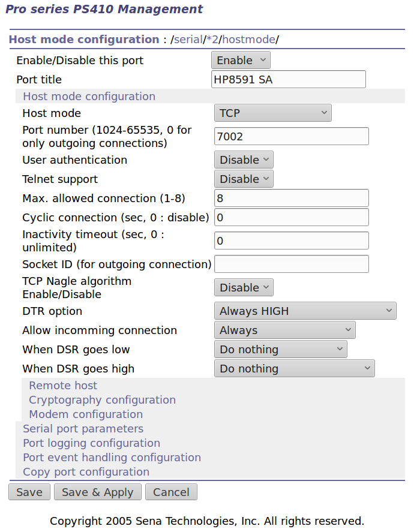Click the Save & Apply button
Screen dimensions: 417x532
(97, 492)
